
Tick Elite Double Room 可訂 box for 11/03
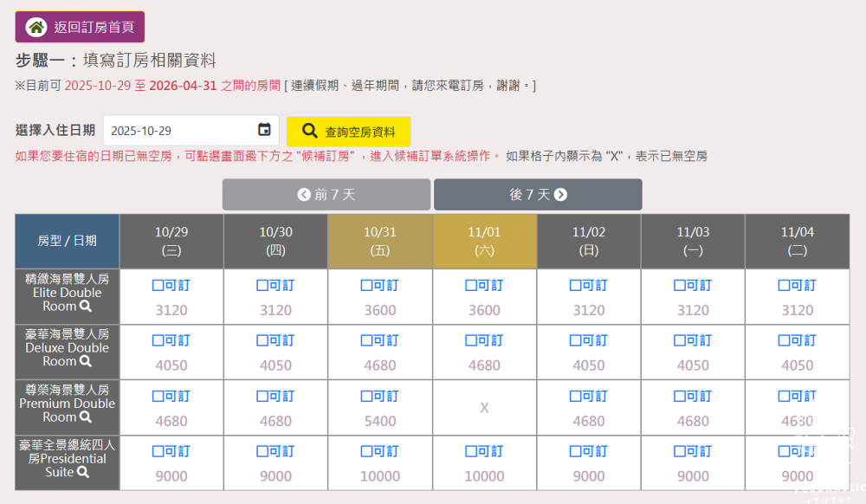[680, 285]
